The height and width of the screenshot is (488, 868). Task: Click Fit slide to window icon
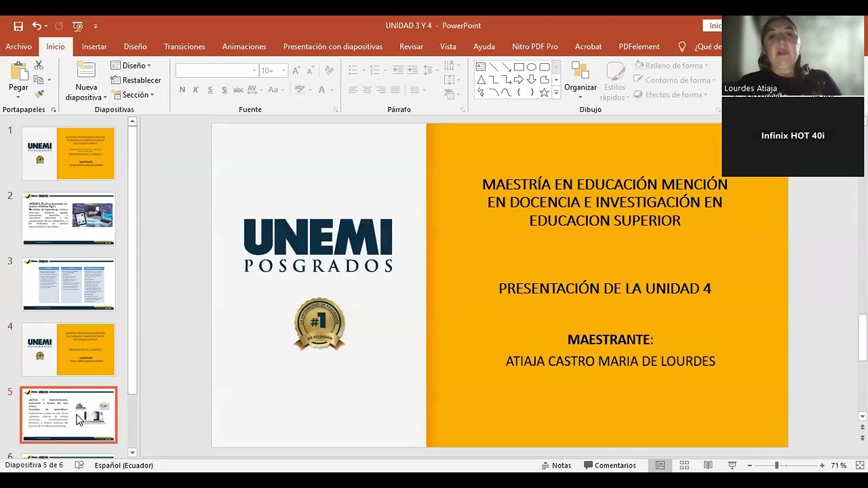(x=859, y=465)
